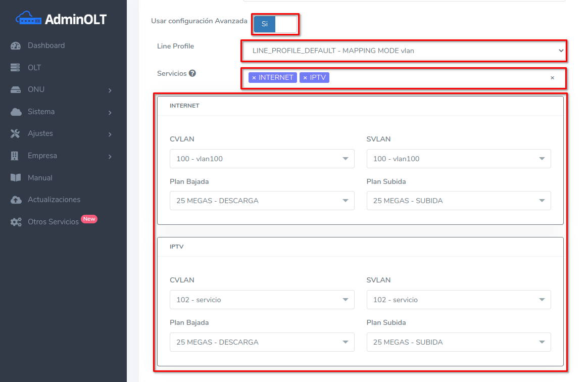588x382 pixels.
Task: Click the OLT server icon
Action: pos(15,68)
